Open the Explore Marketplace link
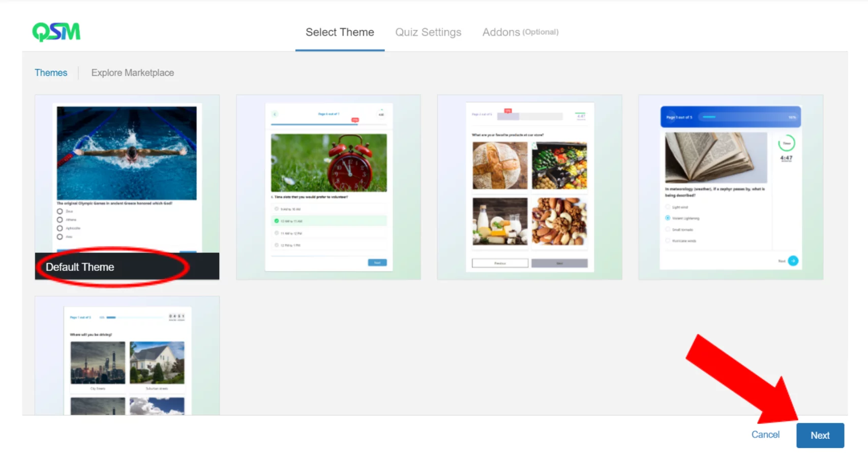868x453 pixels. pyautogui.click(x=132, y=73)
